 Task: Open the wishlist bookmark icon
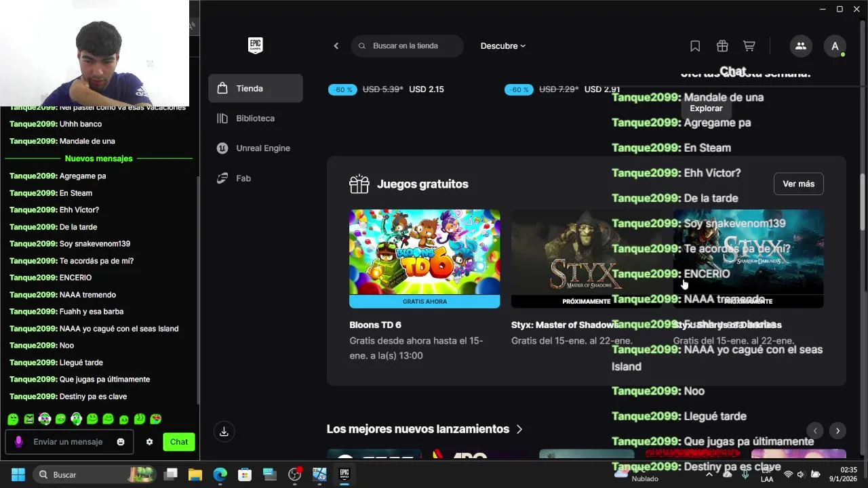click(x=695, y=46)
